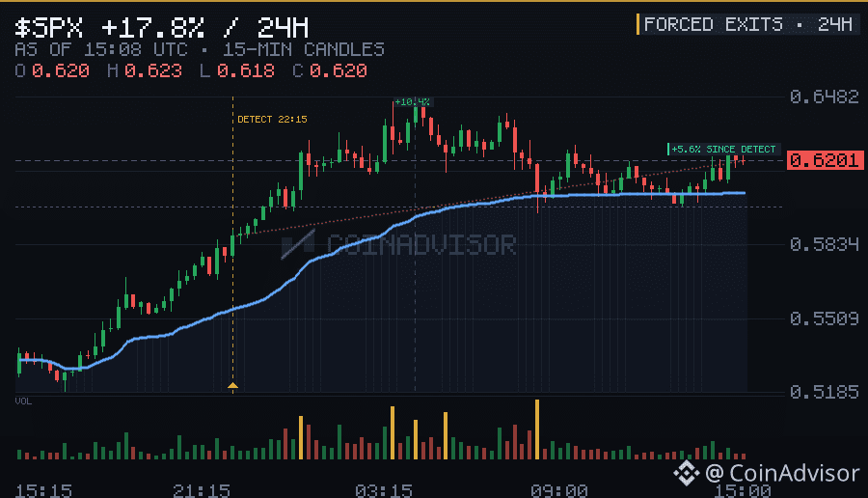The image size is (868, 498).
Task: Click the low value 0.618
Action: pyautogui.click(x=246, y=70)
